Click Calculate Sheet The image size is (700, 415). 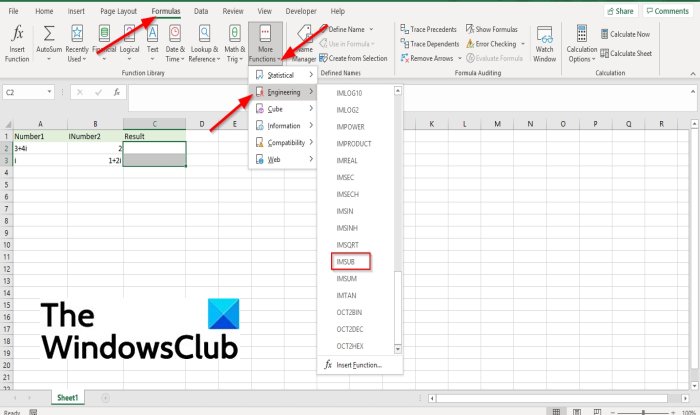point(626,54)
